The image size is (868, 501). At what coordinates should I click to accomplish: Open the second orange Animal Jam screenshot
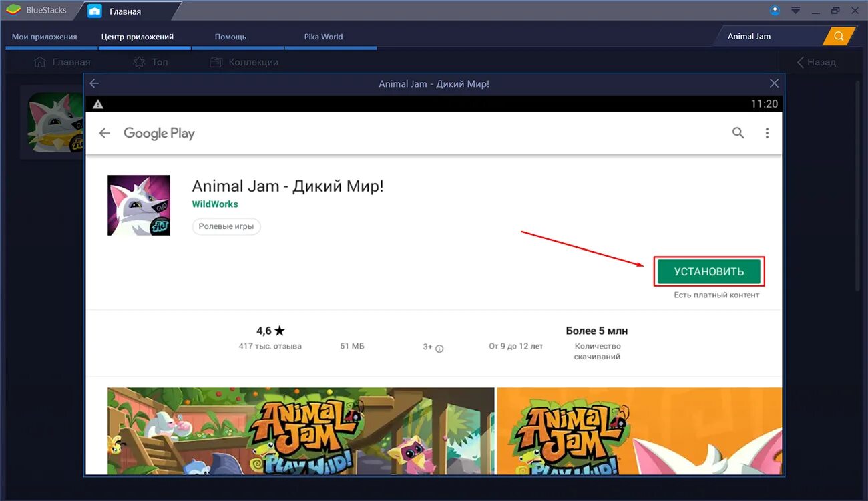click(x=639, y=431)
